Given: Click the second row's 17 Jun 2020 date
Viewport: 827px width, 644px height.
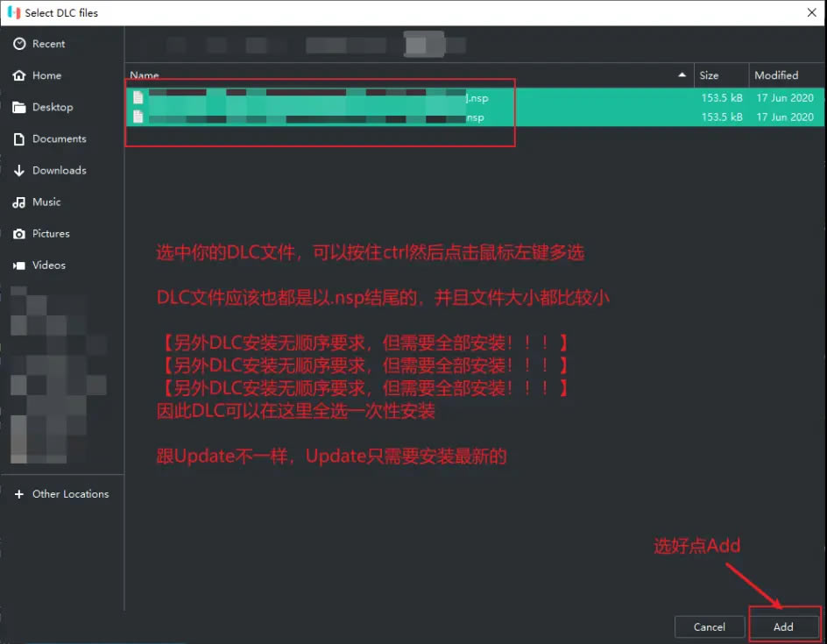Looking at the screenshot, I should coord(785,117).
